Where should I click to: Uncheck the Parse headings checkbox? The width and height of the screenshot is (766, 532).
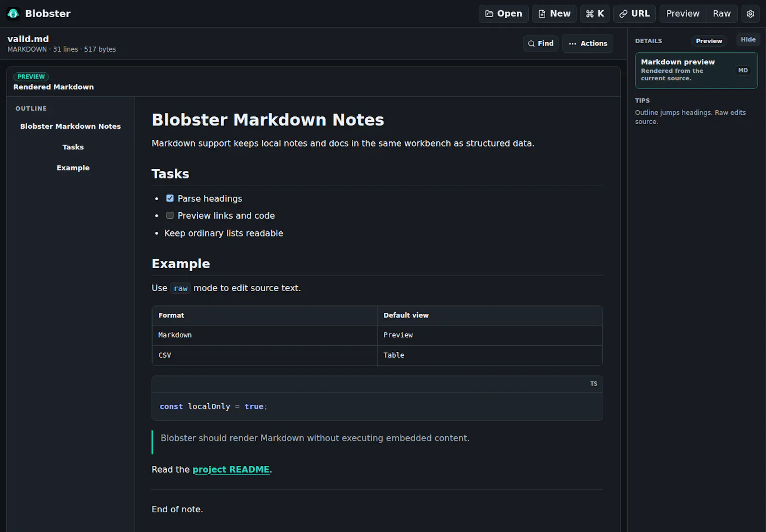[170, 198]
